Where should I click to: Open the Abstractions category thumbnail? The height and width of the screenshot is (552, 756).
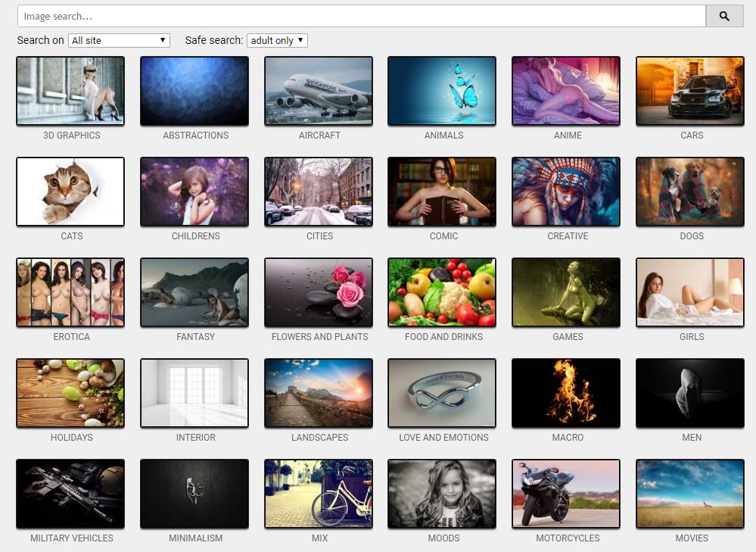pyautogui.click(x=194, y=91)
